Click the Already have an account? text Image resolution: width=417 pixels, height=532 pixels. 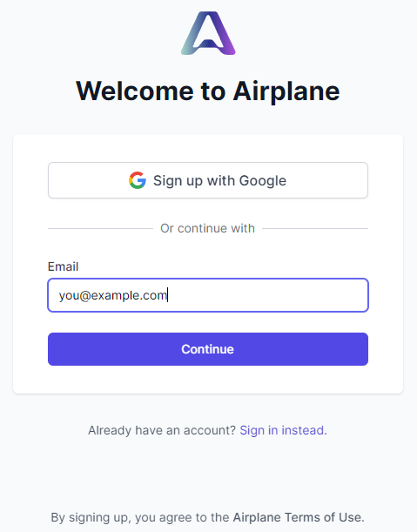(162, 430)
